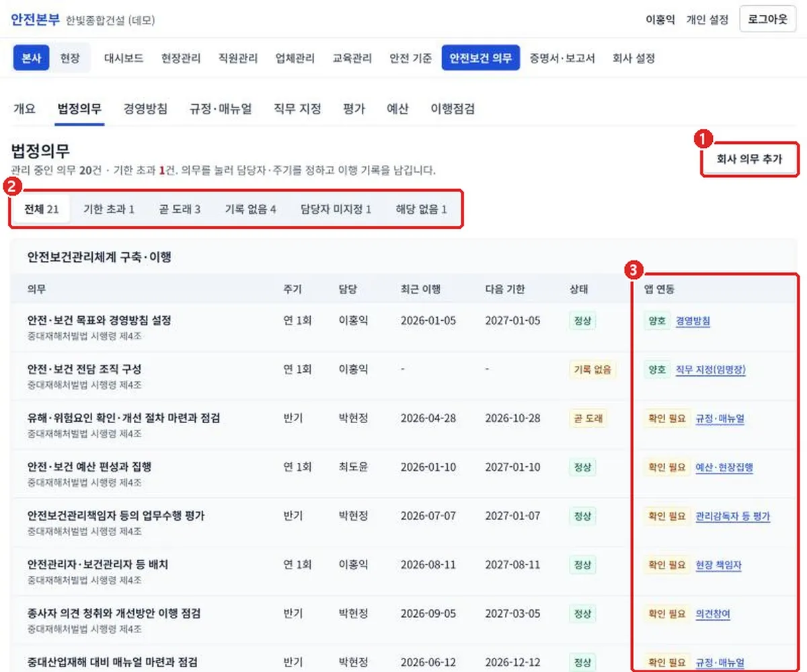Viewport: 807px width, 672px height.
Task: Click the 회사 의무 추가 button
Action: (750, 160)
